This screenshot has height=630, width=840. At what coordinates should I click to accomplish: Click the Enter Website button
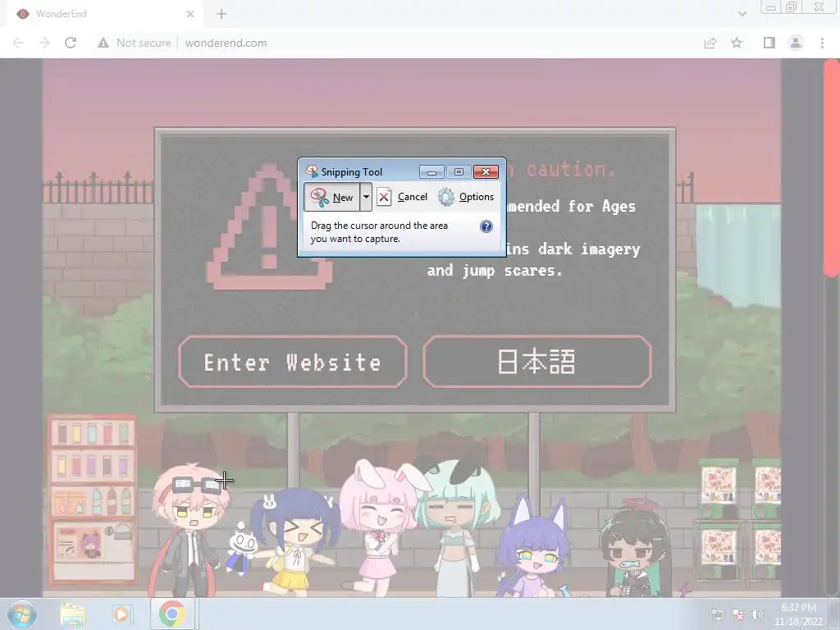coord(293,362)
